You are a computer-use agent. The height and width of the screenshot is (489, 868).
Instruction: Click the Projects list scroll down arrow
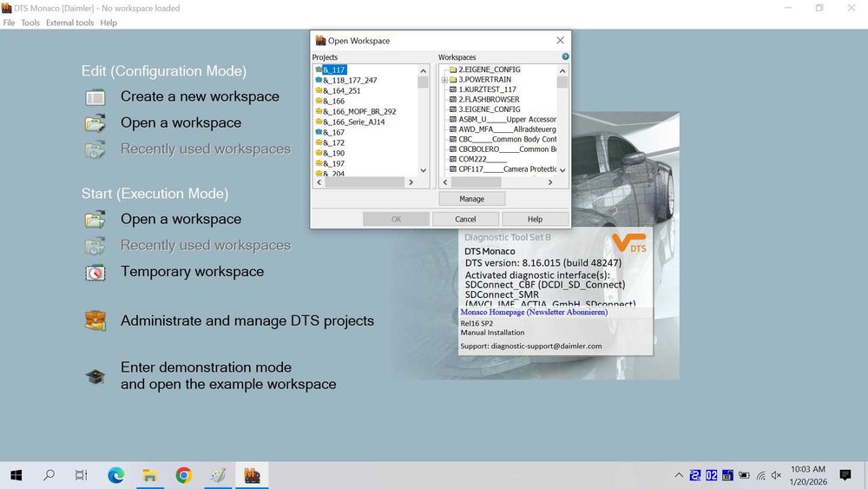coord(424,170)
